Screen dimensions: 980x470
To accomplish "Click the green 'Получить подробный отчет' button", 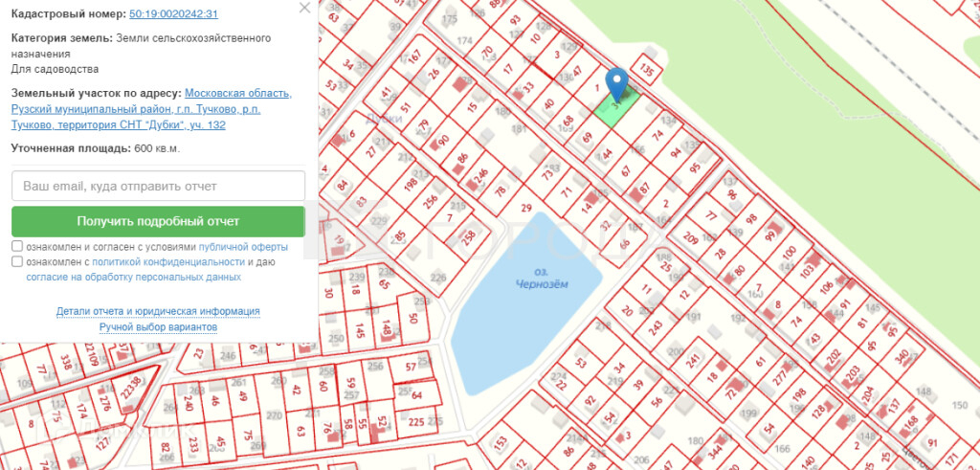I will click(x=158, y=221).
